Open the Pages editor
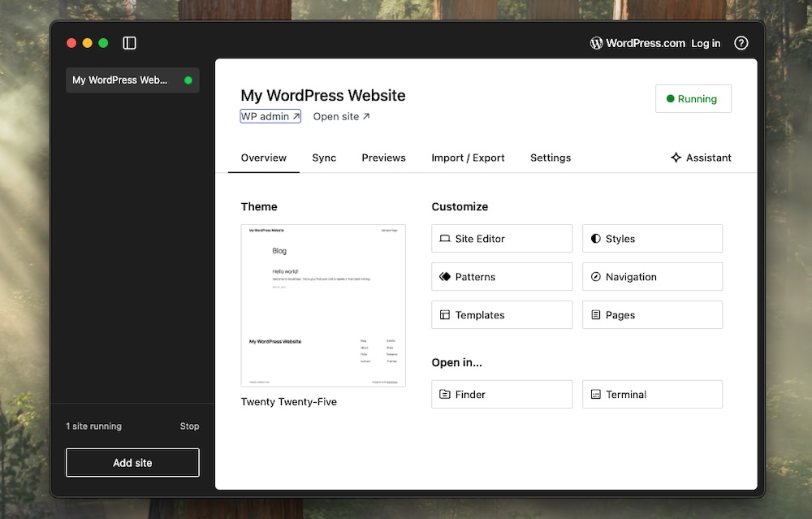The height and width of the screenshot is (519, 812). pos(652,314)
